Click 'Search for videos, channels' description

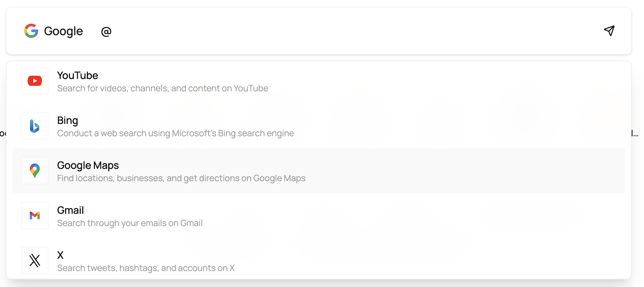coord(163,88)
